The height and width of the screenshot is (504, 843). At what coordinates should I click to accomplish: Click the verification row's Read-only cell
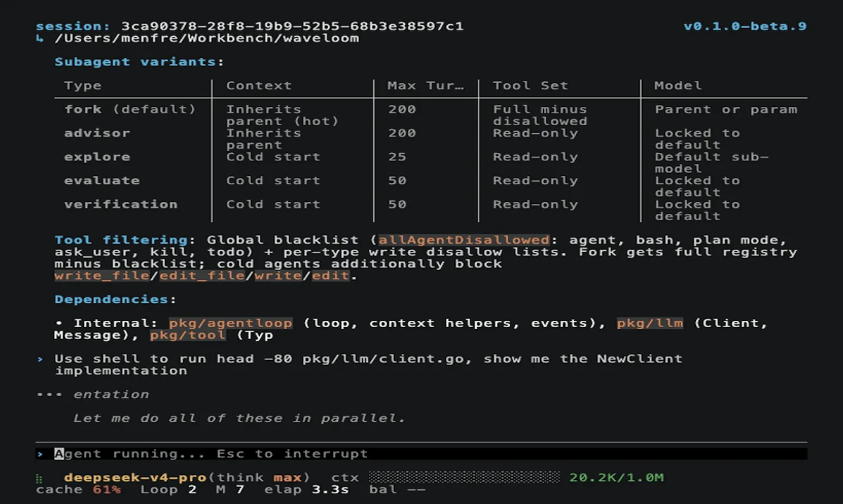coord(535,204)
